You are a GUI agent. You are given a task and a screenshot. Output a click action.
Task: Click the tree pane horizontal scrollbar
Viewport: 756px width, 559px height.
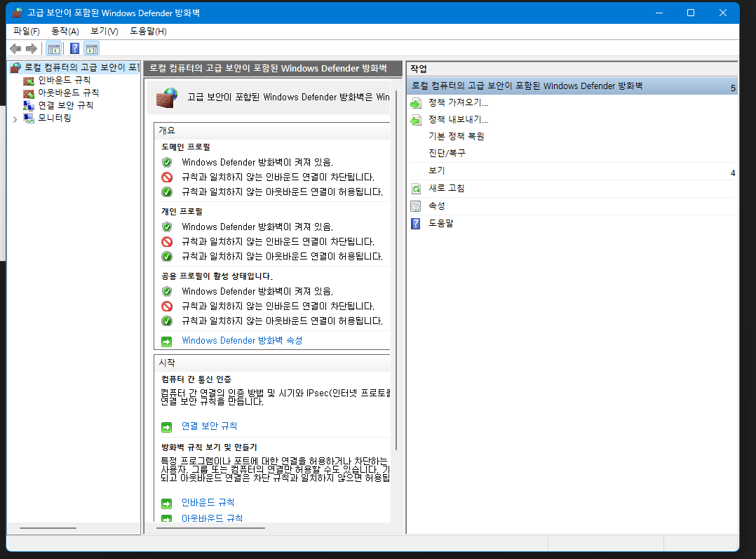(x=48, y=528)
